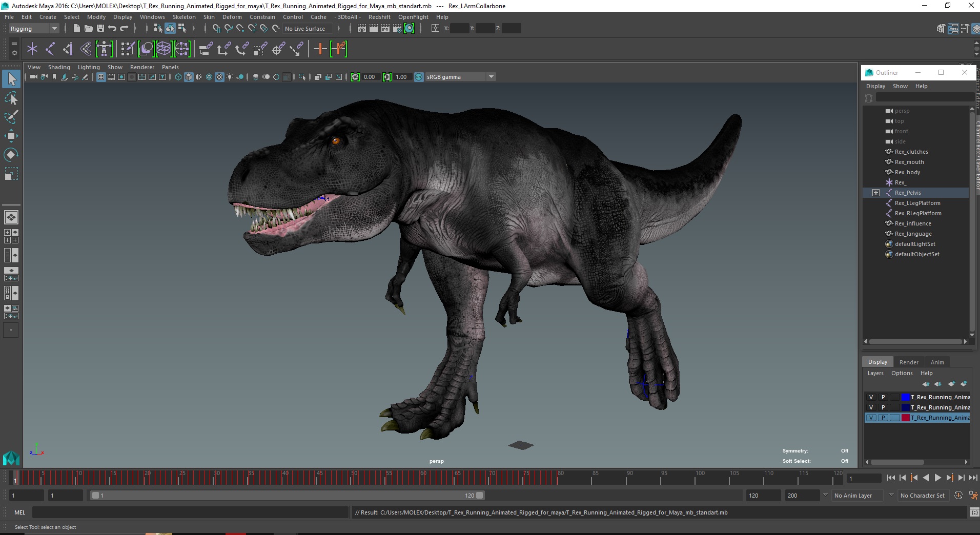Click Create new layer icon in Layer Editor
980x535 pixels.
point(951,384)
